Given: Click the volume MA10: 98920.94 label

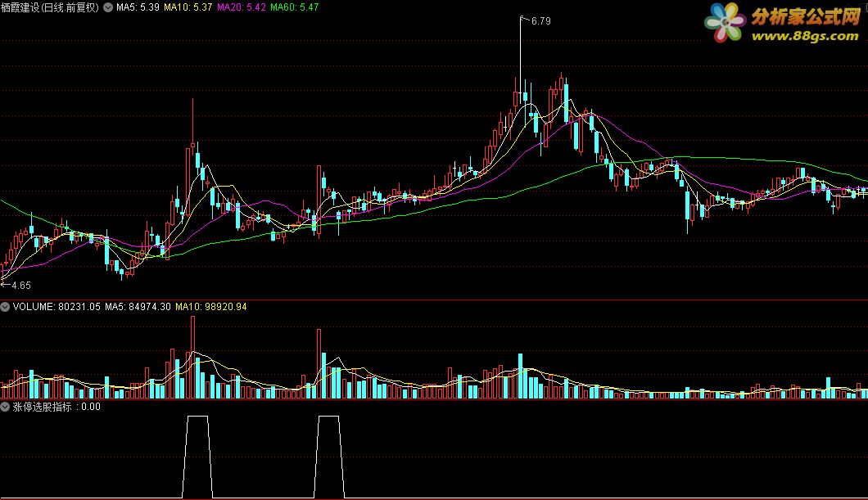Looking at the screenshot, I should point(211,306).
